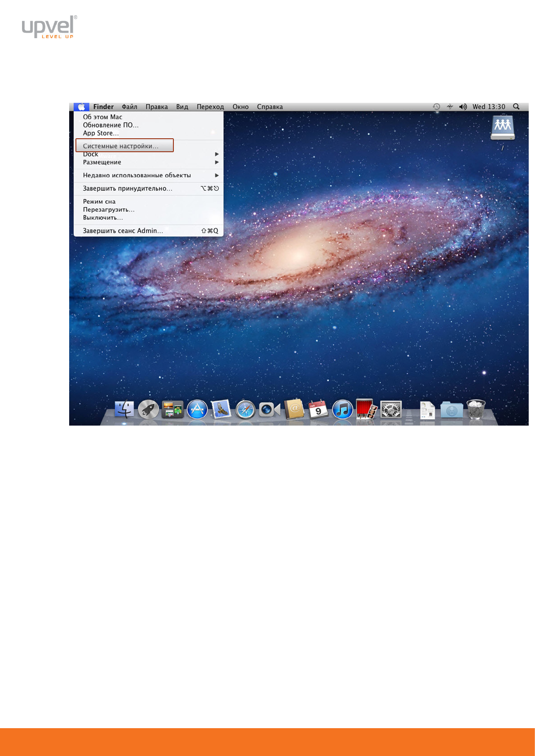Image resolution: width=535 pixels, height=756 pixels.
Task: Launch Safari from the Dock
Action: (245, 409)
